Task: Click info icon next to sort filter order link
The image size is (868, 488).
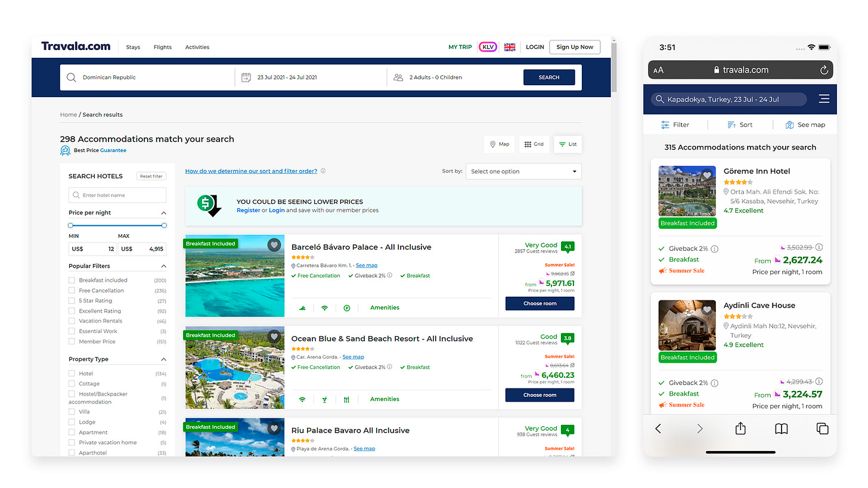Action: point(323,171)
